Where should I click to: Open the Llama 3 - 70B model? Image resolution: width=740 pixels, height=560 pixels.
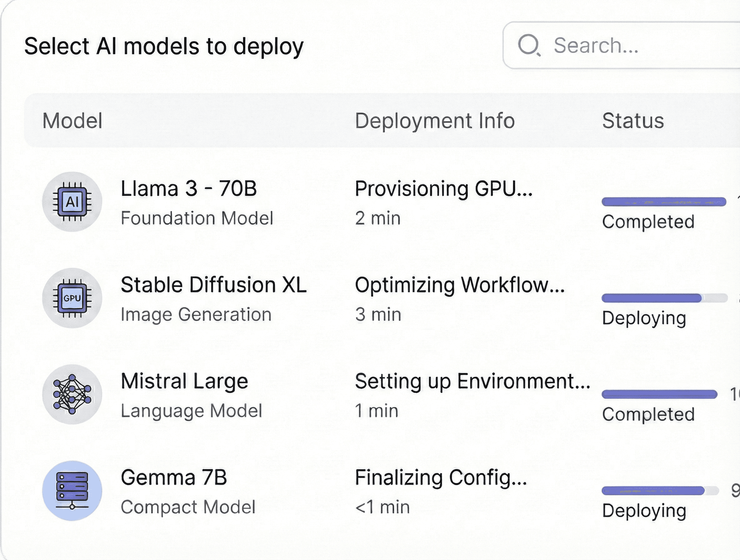189,189
